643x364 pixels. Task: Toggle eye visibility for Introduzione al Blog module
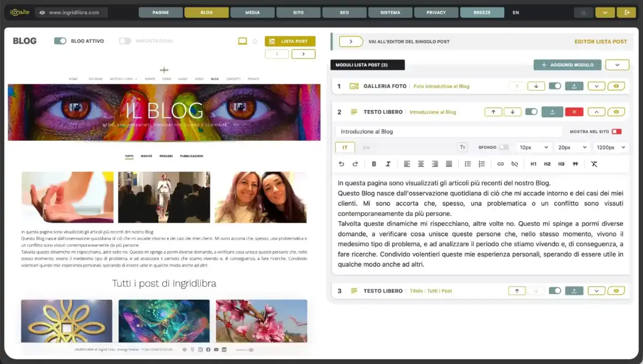616,112
